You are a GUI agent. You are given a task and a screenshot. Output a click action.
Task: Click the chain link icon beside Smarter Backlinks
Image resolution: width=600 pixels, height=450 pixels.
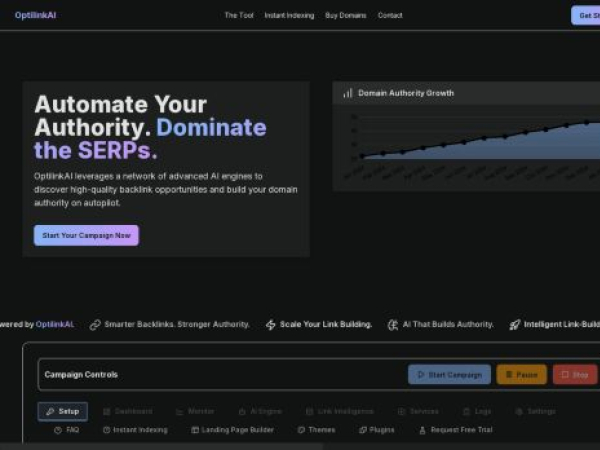tap(95, 325)
